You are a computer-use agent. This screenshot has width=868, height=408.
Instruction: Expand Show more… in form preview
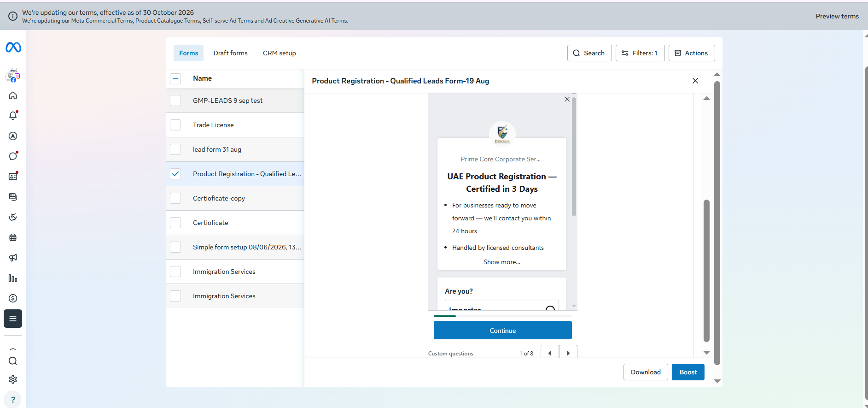tap(502, 262)
